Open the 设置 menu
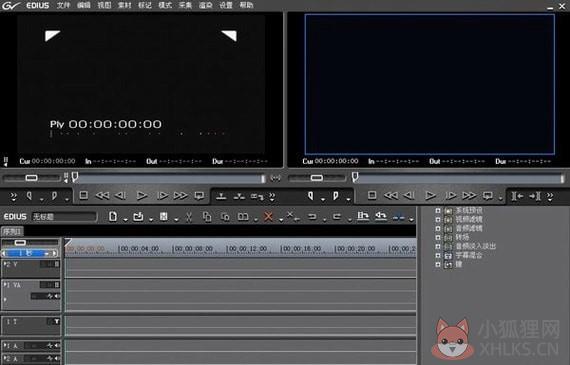 [226, 5]
